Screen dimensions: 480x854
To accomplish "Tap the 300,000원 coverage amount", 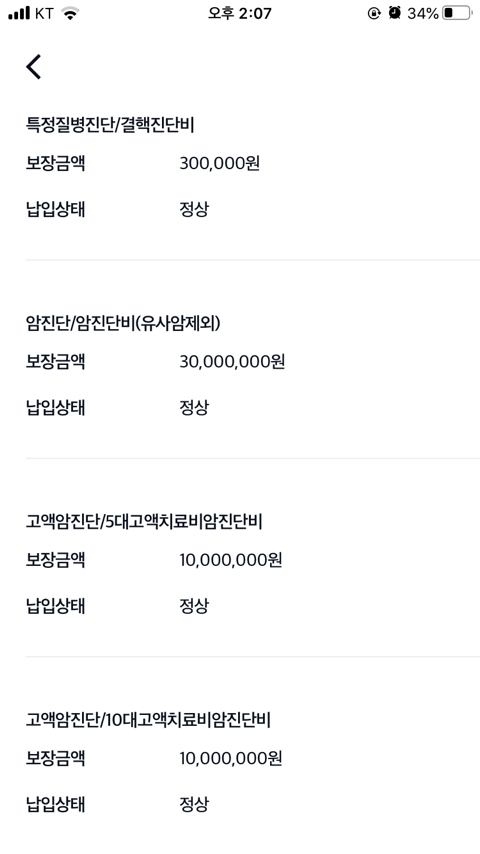I will (x=220, y=163).
